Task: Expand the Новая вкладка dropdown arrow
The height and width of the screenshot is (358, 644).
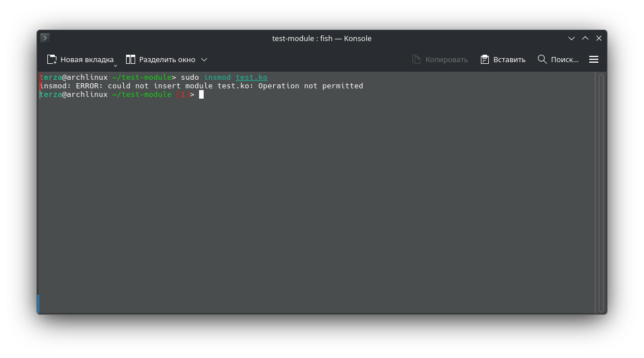Action: [x=115, y=66]
